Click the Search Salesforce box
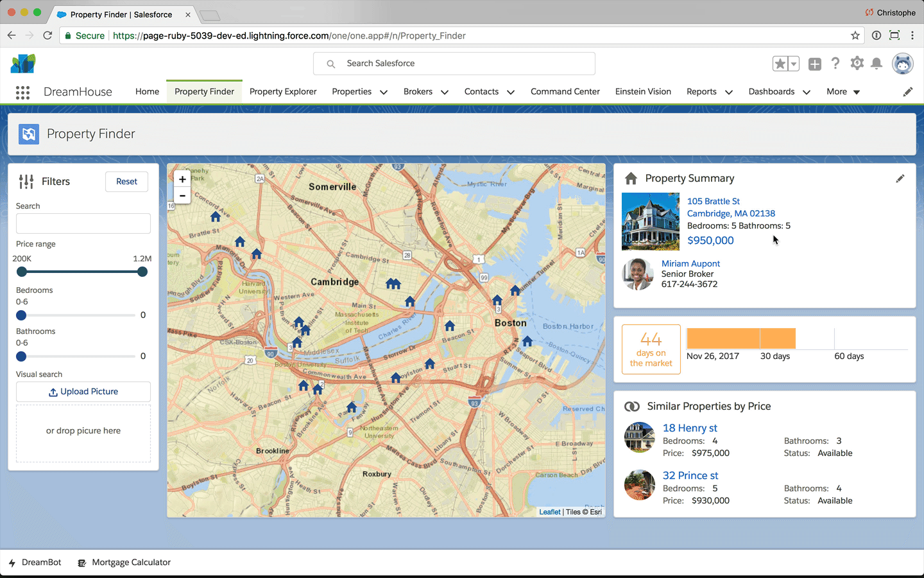Screen dimensions: 924x578 click(x=454, y=64)
